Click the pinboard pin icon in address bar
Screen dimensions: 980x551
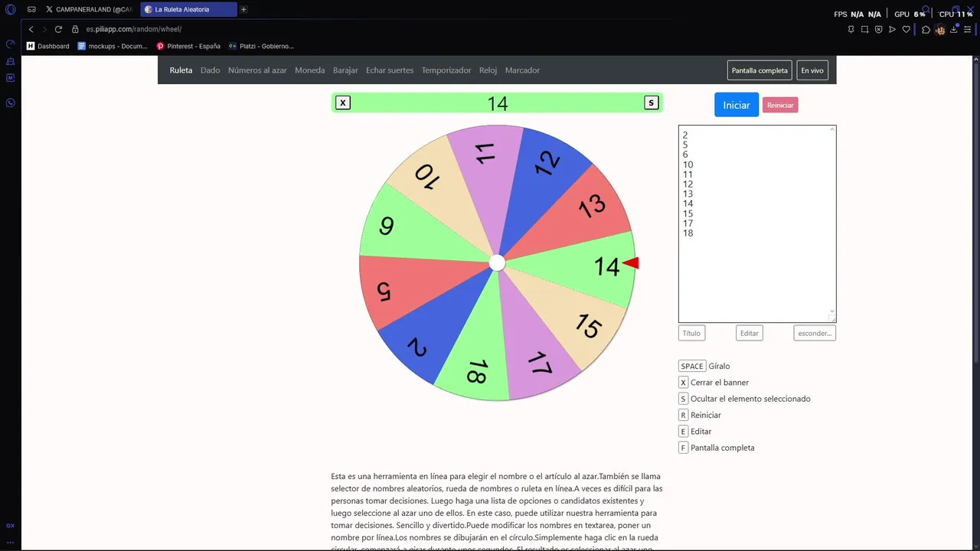[x=851, y=29]
